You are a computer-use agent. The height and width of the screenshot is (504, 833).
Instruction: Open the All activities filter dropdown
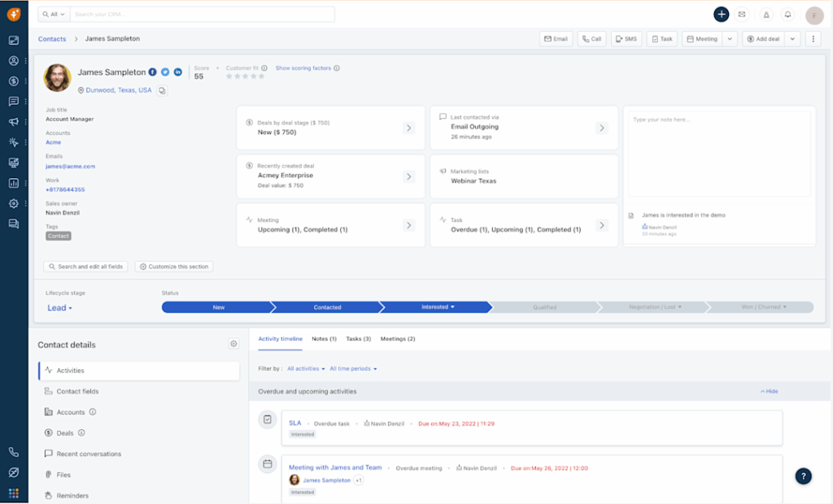coord(306,368)
